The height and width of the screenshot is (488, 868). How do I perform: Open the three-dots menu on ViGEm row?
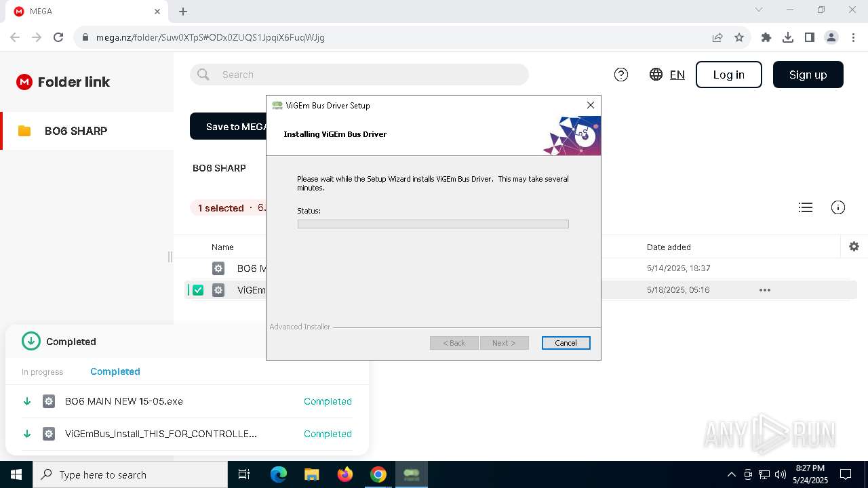(765, 290)
